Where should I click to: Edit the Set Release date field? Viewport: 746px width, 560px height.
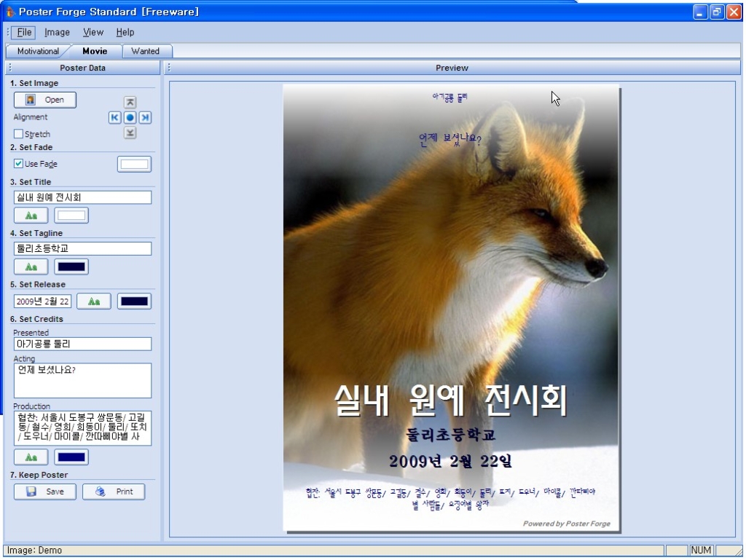point(42,301)
